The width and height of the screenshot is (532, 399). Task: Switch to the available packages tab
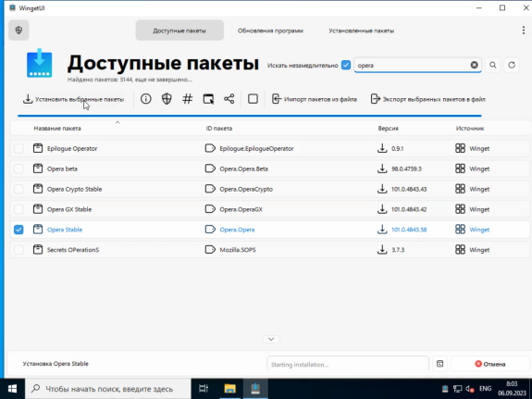179,31
